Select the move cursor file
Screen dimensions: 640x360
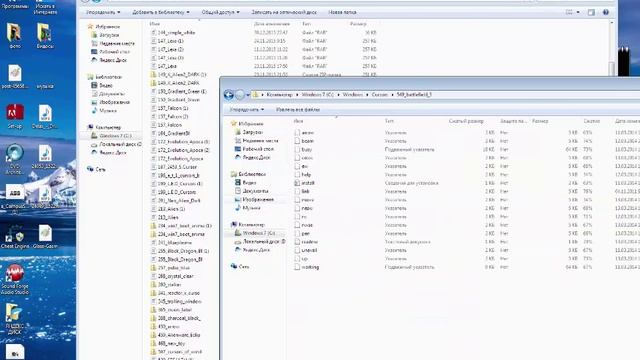(x=307, y=200)
